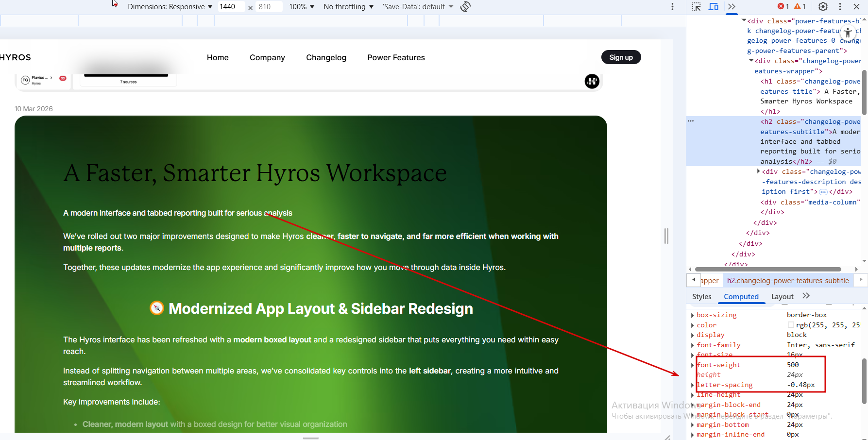Click the ellipsis beside the selected h2 node
This screenshot has height=440, width=868.
click(691, 121)
